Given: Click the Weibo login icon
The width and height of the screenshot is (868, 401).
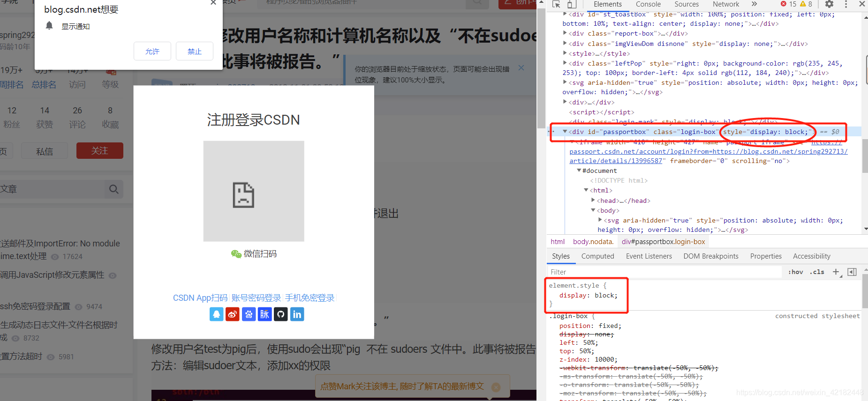Looking at the screenshot, I should (x=233, y=314).
